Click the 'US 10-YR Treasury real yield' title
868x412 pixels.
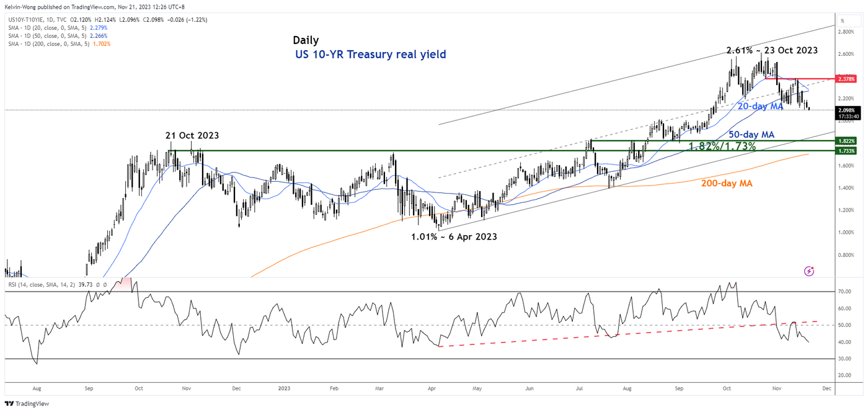(370, 55)
